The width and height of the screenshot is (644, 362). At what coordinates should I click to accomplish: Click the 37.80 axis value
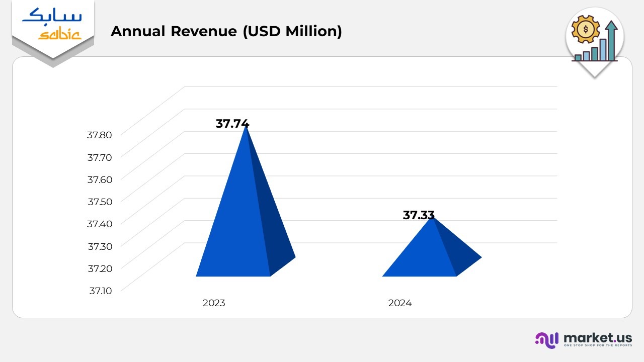[x=99, y=135]
